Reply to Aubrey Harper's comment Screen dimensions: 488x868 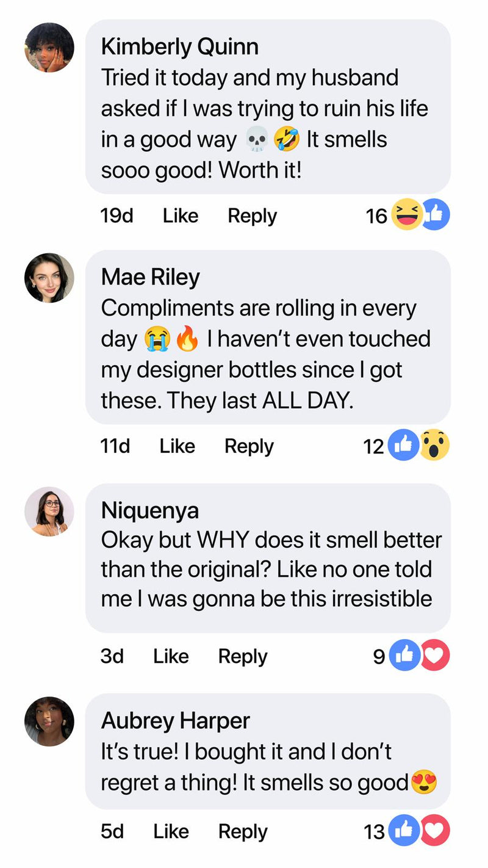pyautogui.click(x=243, y=831)
